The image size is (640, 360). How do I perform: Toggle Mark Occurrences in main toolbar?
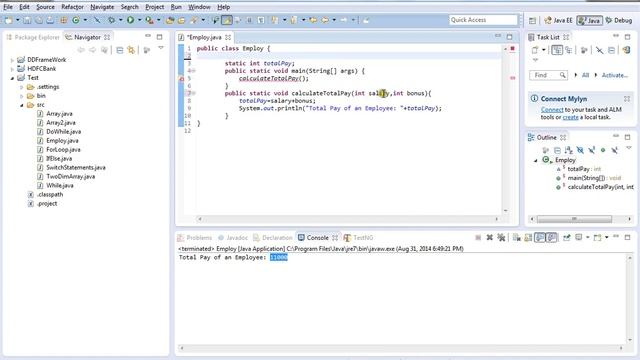point(227,20)
